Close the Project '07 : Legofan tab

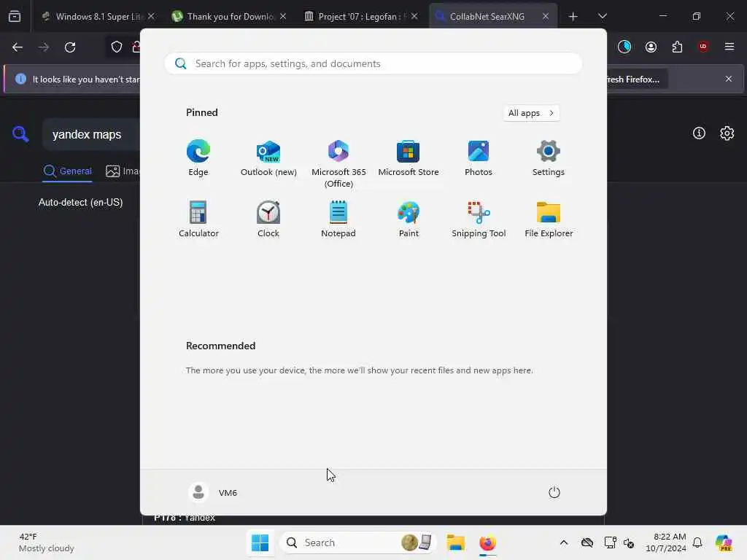tap(414, 16)
